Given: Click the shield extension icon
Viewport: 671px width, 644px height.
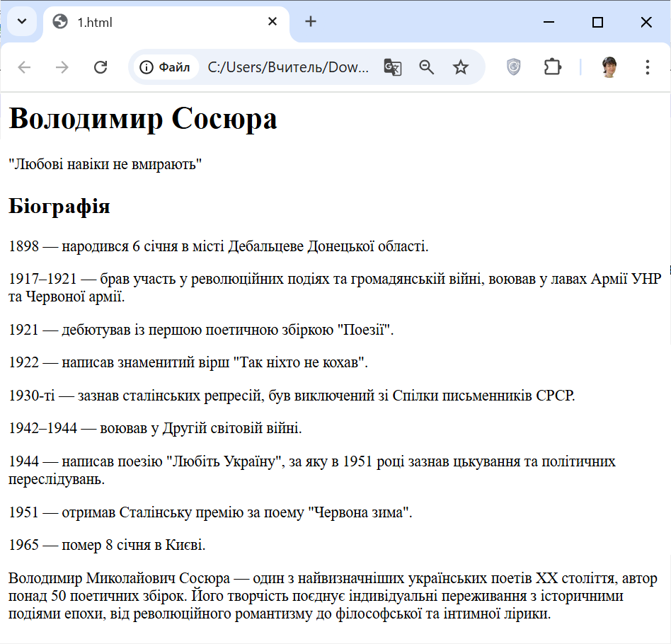Looking at the screenshot, I should click(514, 67).
